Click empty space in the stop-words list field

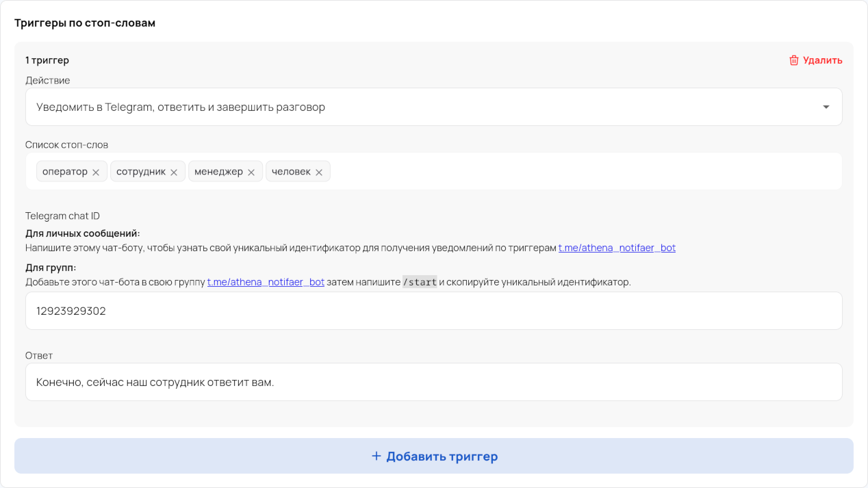click(582, 171)
